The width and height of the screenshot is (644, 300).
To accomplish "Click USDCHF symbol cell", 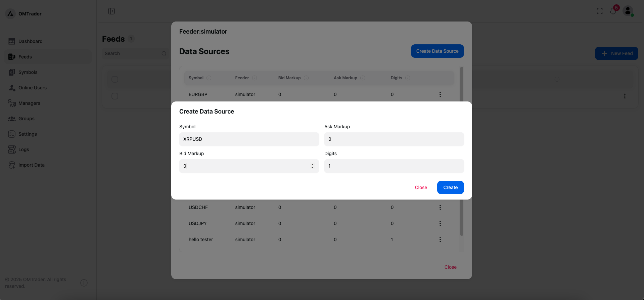I will (198, 207).
